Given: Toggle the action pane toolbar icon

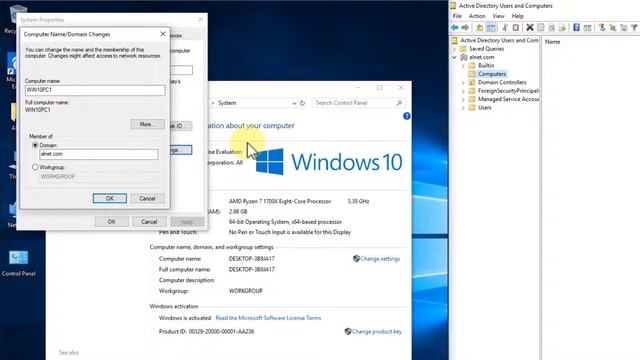Looking at the screenshot, I should (x=587, y=27).
